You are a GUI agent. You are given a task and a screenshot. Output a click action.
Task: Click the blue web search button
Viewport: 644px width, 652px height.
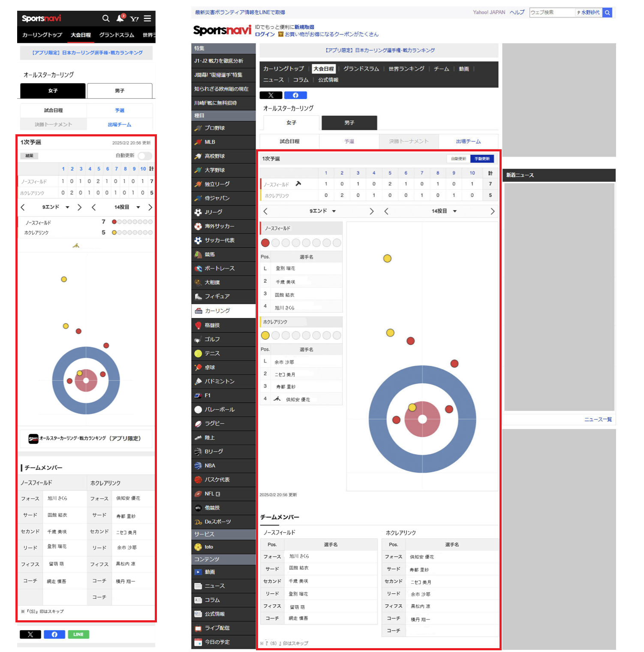click(607, 12)
